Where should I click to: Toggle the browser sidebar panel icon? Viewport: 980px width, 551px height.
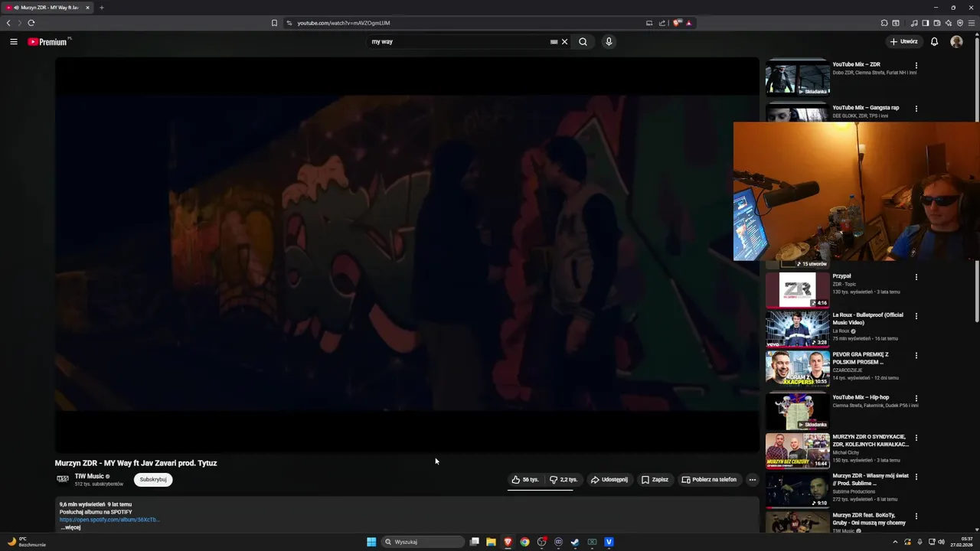[x=926, y=23]
